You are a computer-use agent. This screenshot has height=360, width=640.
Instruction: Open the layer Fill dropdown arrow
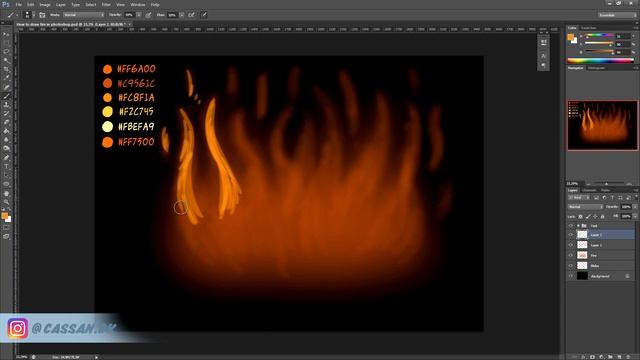(635, 216)
